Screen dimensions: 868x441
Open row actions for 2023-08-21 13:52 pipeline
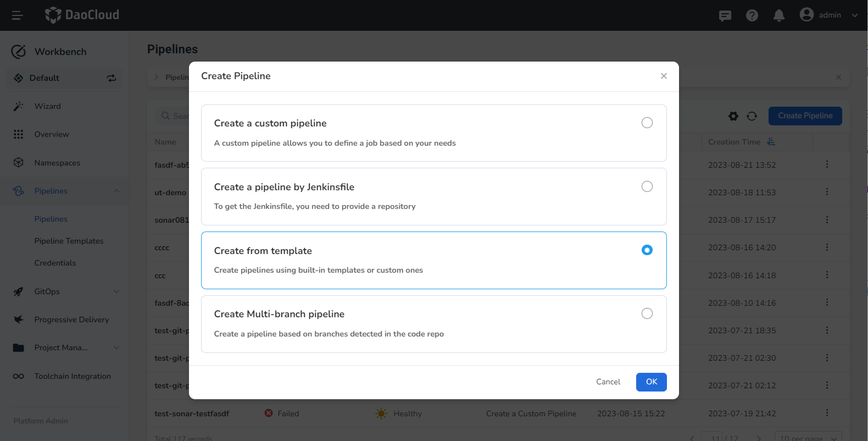coord(827,164)
